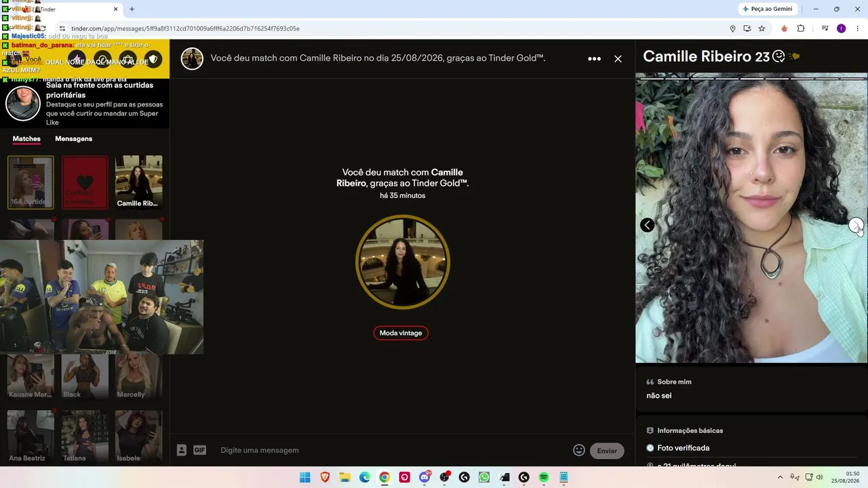Open the Windows Start menu

(x=305, y=478)
